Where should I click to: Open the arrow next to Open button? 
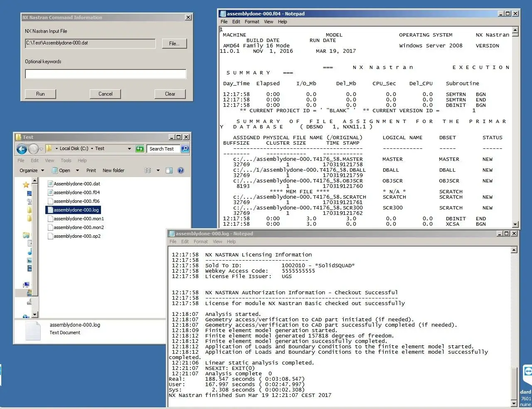pos(77,170)
